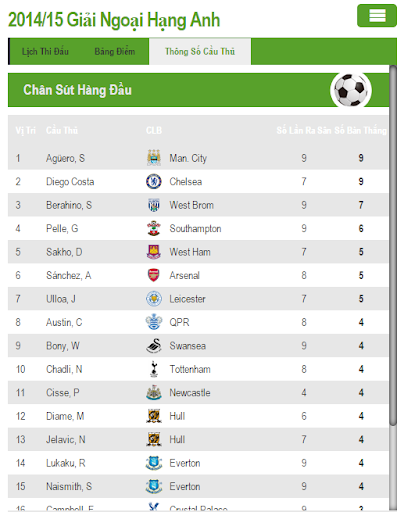This screenshot has width=404, height=512.
Task: Select the Lukaku, R row
Action: point(198,463)
